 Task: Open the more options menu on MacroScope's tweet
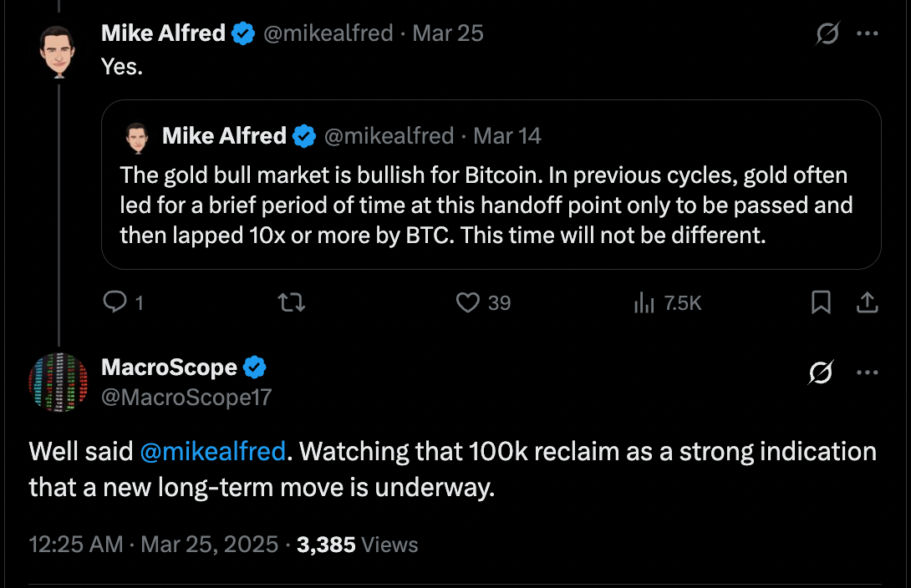coord(868,374)
